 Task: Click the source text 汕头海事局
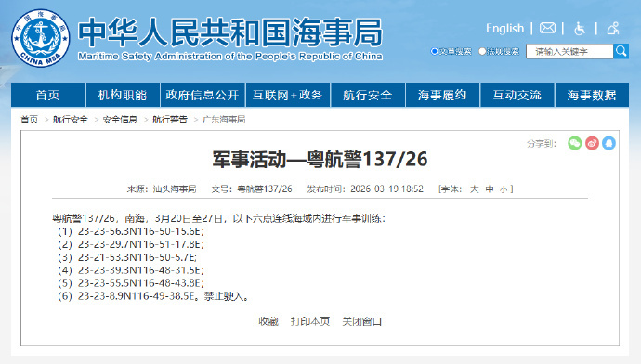175,188
